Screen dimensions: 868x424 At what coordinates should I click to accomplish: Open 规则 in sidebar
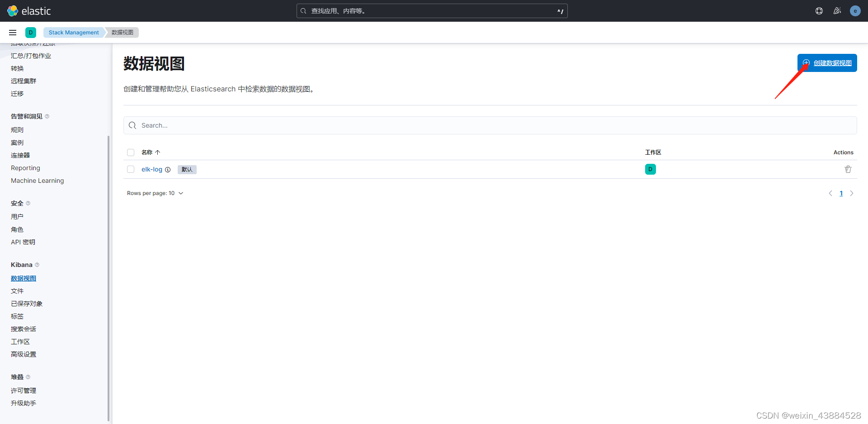17,130
